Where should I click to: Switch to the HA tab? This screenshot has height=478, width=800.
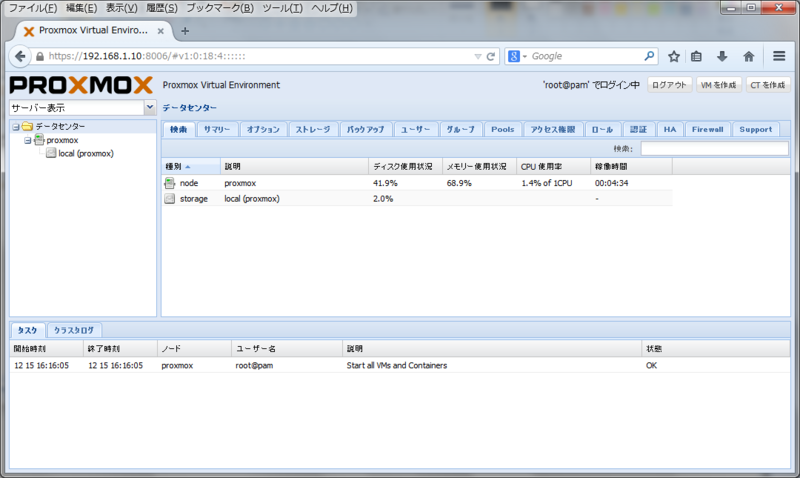670,130
